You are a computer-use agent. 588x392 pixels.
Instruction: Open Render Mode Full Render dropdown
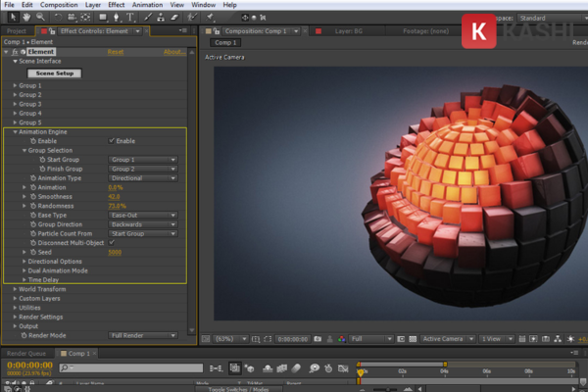(x=142, y=335)
